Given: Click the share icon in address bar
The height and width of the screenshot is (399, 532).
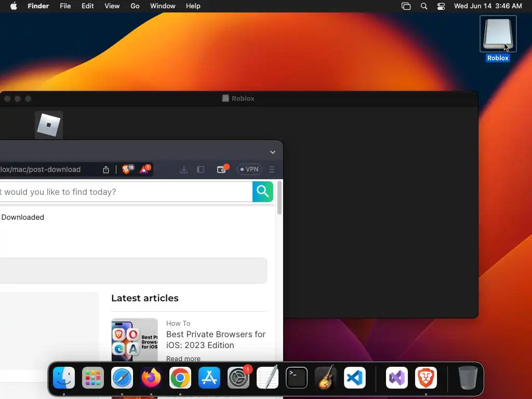Looking at the screenshot, I should pos(106,169).
